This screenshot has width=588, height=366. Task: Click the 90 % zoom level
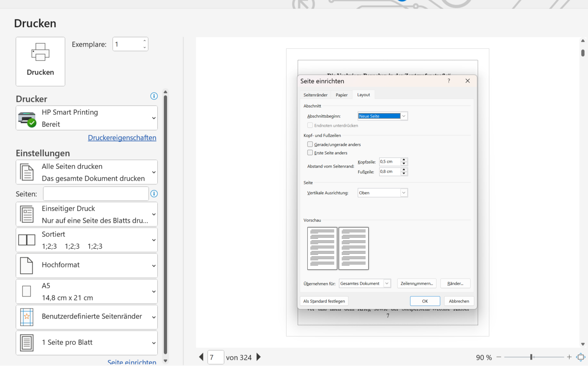[484, 357]
